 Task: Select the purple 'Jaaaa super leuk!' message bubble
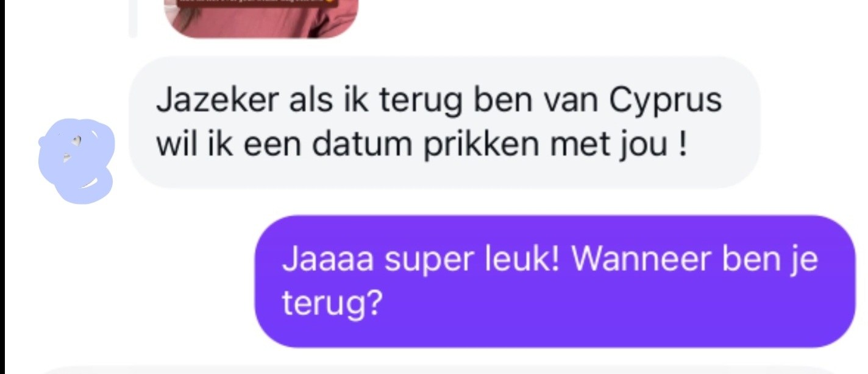(x=555, y=281)
